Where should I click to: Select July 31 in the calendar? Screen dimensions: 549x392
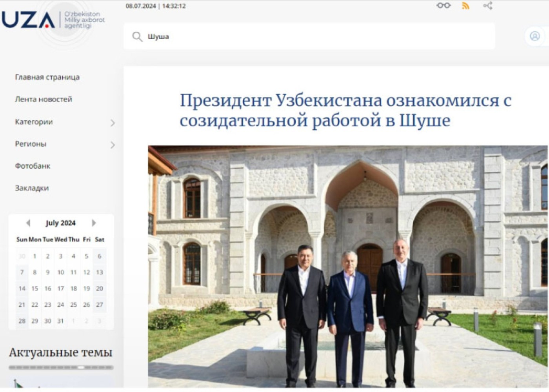(60, 321)
